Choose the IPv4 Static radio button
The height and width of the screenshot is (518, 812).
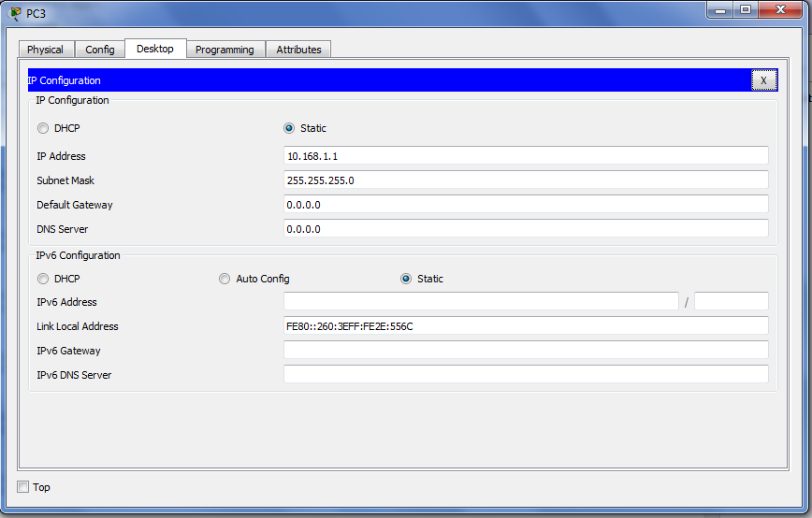[289, 128]
